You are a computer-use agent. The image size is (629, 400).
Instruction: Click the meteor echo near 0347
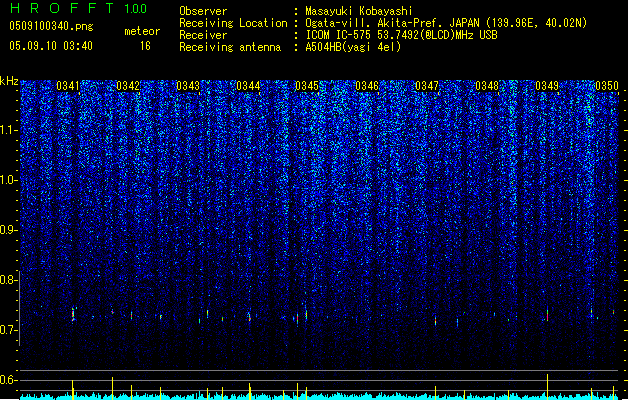tap(435, 321)
